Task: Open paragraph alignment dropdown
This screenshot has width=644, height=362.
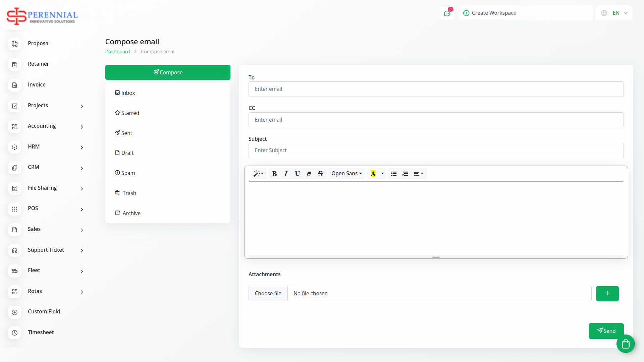Action: pos(418,174)
